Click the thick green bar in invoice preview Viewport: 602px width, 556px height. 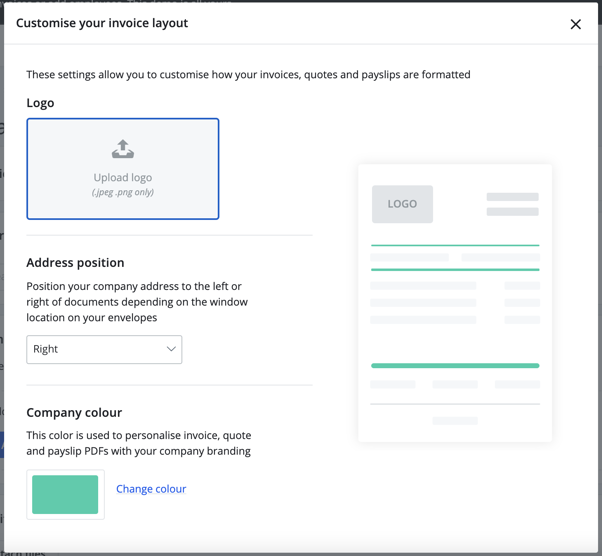[x=455, y=366]
